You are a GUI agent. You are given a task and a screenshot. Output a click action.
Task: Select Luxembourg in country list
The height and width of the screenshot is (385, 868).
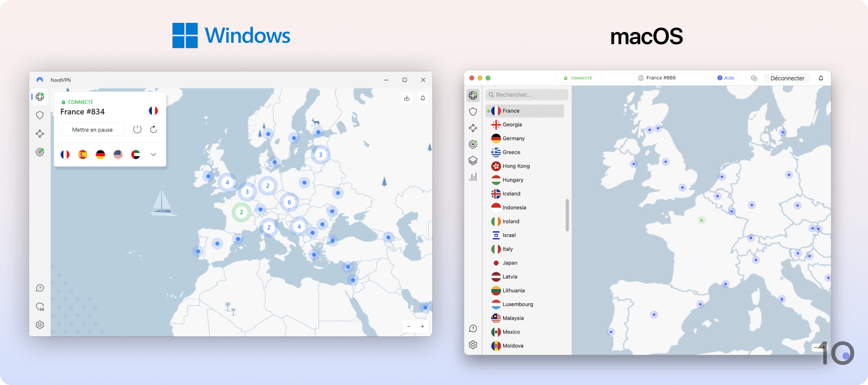(x=525, y=304)
